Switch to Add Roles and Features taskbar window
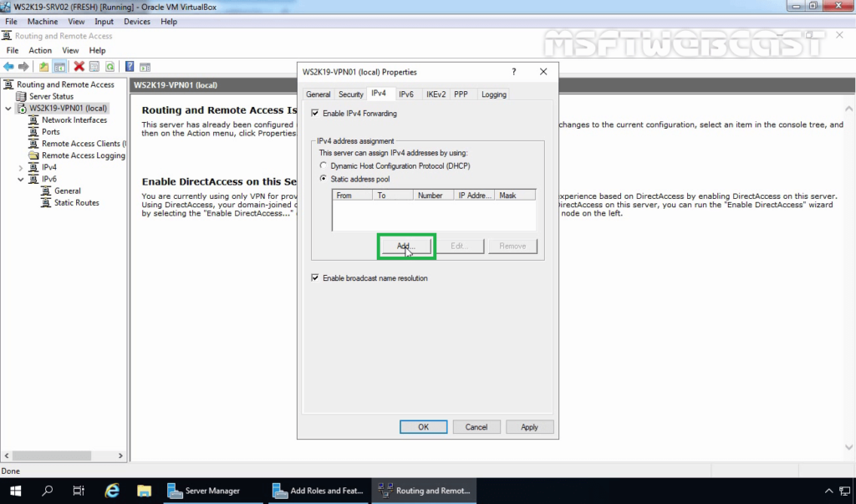The height and width of the screenshot is (504, 856). pos(318,491)
